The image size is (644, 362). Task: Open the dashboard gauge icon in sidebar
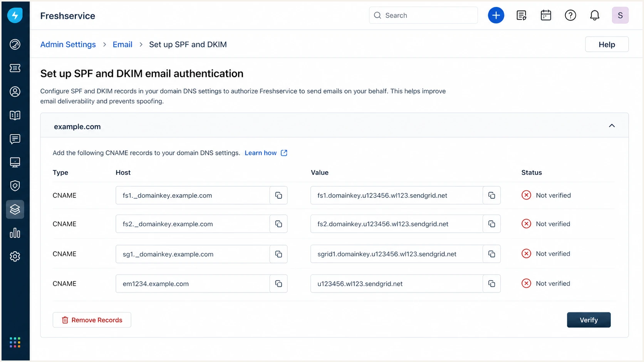tap(15, 45)
